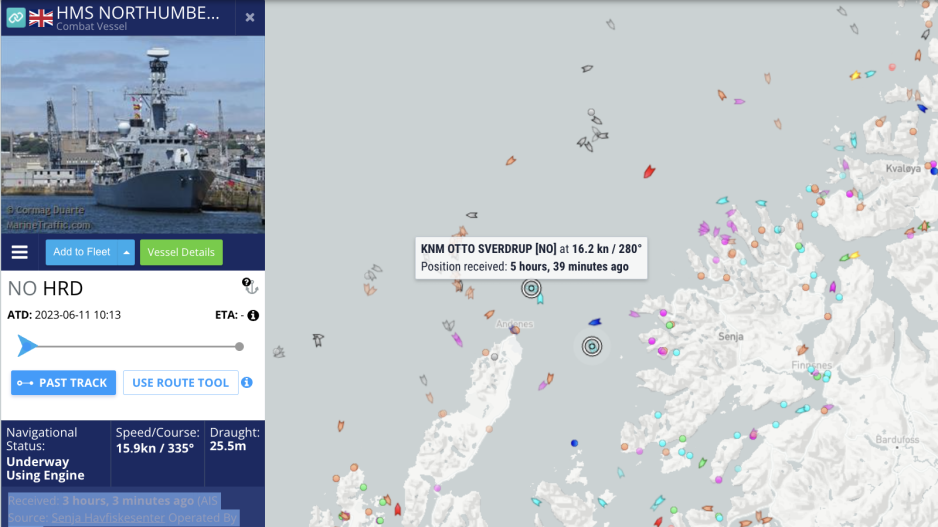Screen dimensions: 938x527
Task: Click the Andenes town label
Action: [x=514, y=324]
